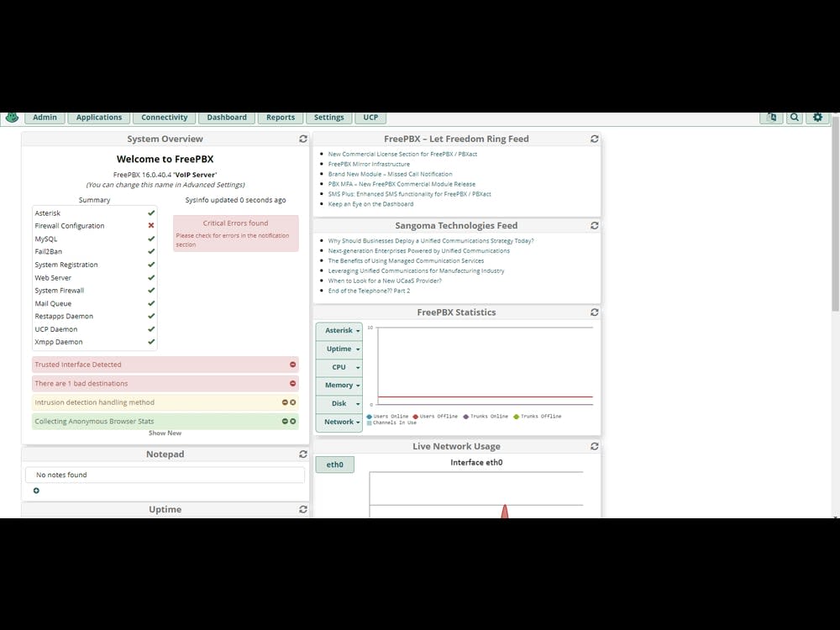840x630 pixels.
Task: Toggle Channels In Use legend entry
Action: (x=391, y=423)
